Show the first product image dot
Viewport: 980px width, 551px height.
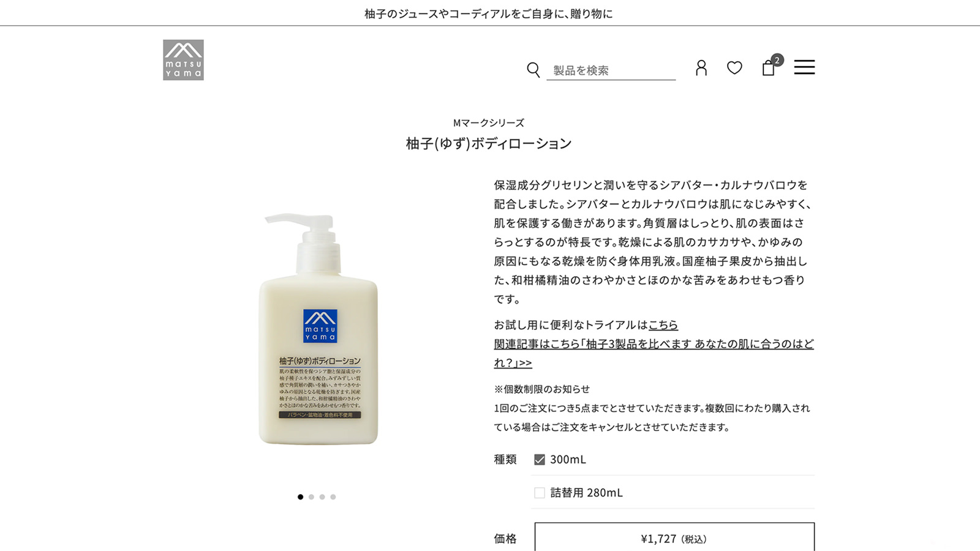point(300,497)
